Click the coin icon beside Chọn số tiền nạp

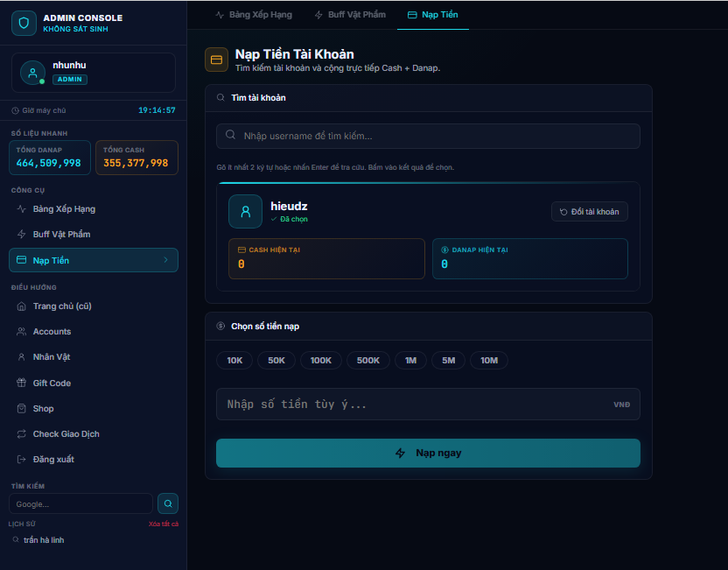220,326
